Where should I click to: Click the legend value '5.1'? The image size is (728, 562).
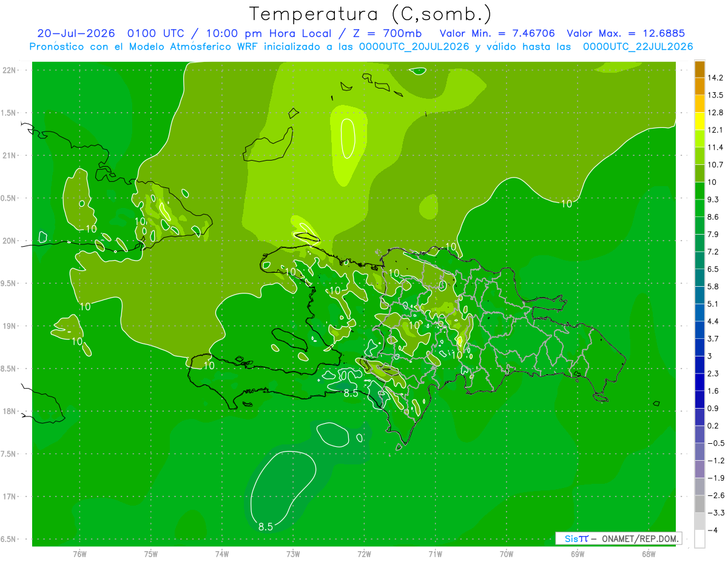[713, 304]
